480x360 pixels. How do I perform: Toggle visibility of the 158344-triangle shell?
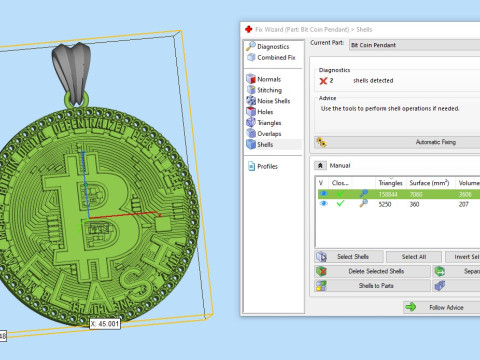tap(323, 194)
